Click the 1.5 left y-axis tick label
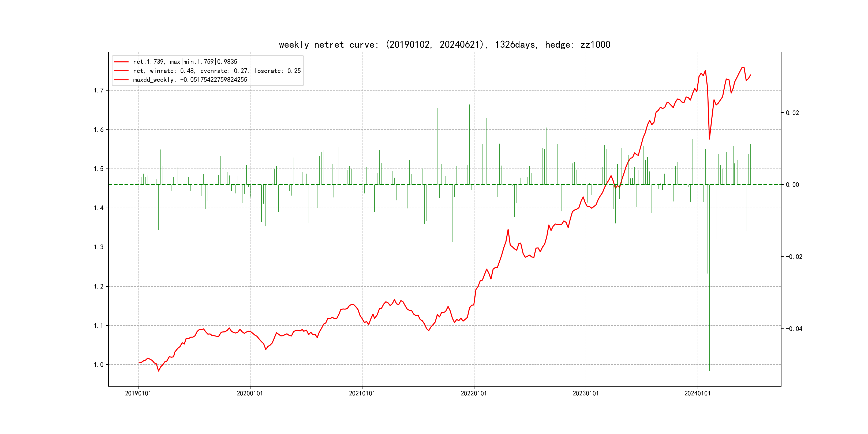The height and width of the screenshot is (434, 868). [98, 169]
